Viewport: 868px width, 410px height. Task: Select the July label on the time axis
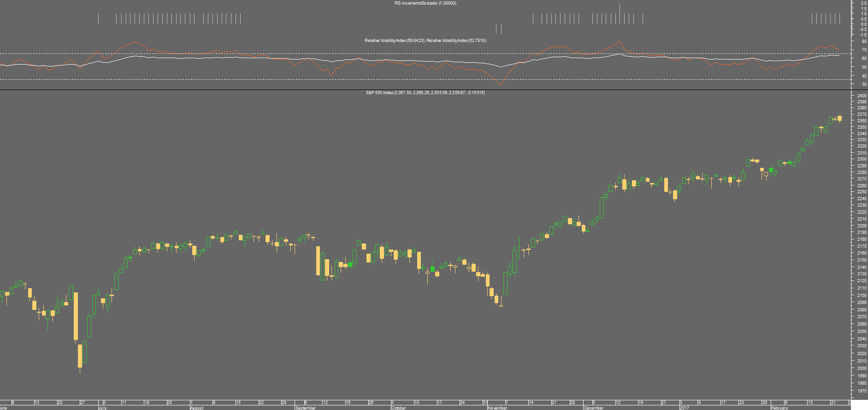click(103, 408)
